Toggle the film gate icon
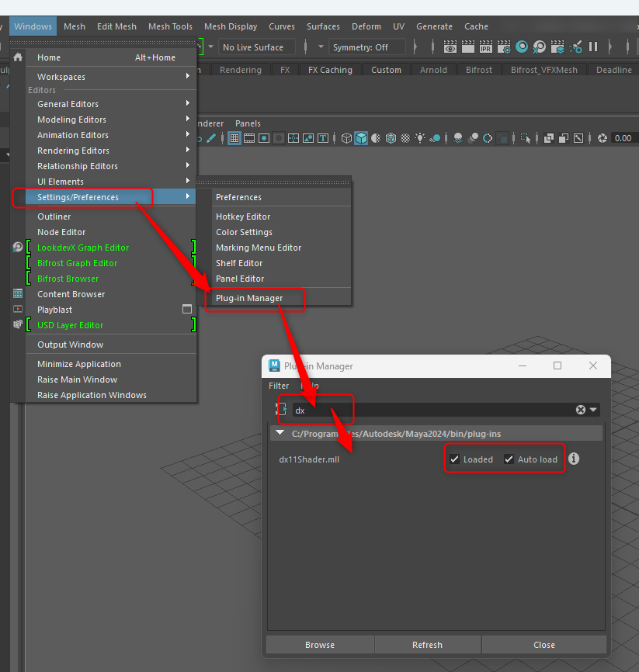The width and height of the screenshot is (639, 672). 249,138
